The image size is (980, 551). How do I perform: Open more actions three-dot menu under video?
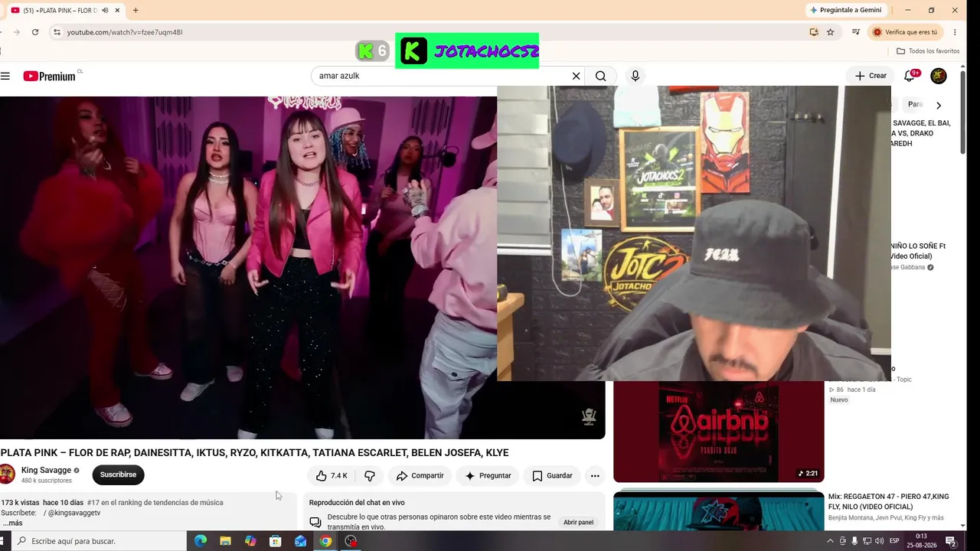(595, 475)
